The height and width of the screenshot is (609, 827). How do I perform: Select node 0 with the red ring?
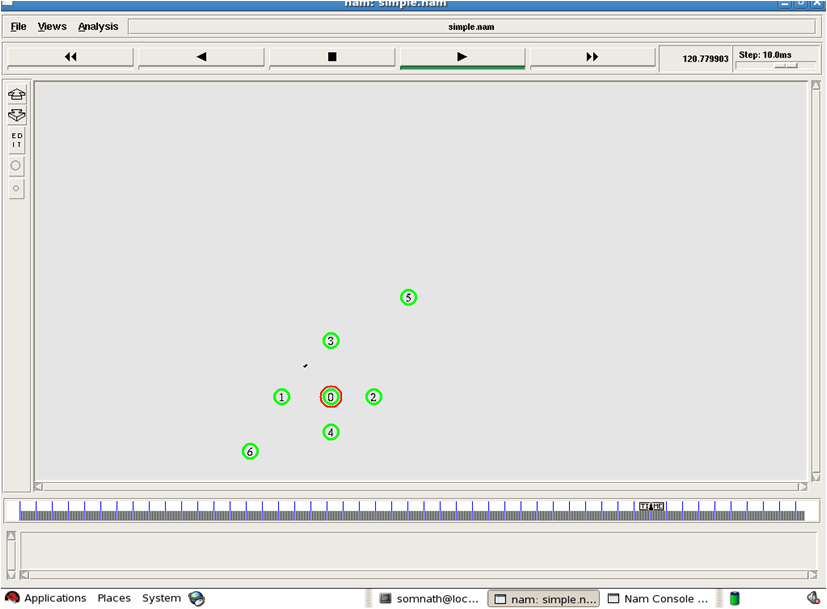[x=331, y=397]
